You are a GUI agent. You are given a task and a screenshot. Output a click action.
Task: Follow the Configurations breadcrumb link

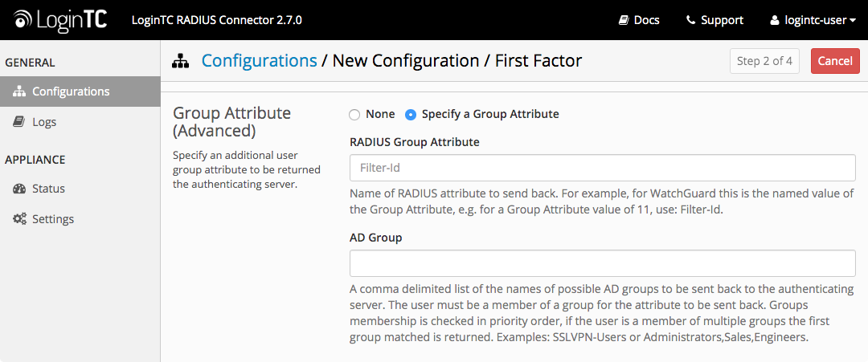[259, 60]
